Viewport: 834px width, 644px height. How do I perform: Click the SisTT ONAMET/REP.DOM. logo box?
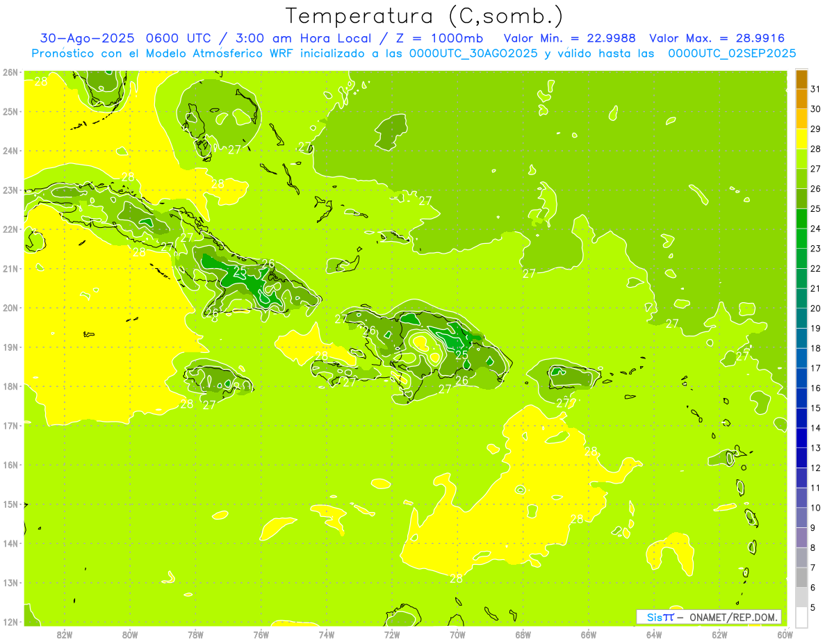coord(709,617)
